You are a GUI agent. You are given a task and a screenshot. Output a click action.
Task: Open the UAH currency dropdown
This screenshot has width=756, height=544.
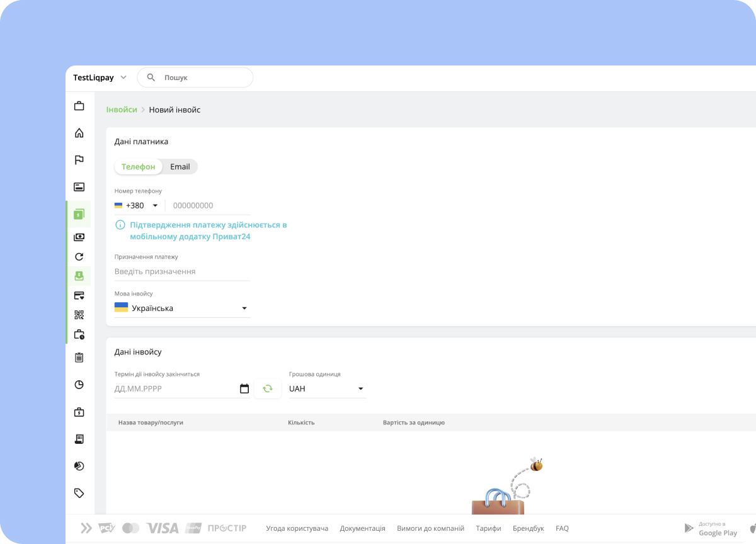326,389
